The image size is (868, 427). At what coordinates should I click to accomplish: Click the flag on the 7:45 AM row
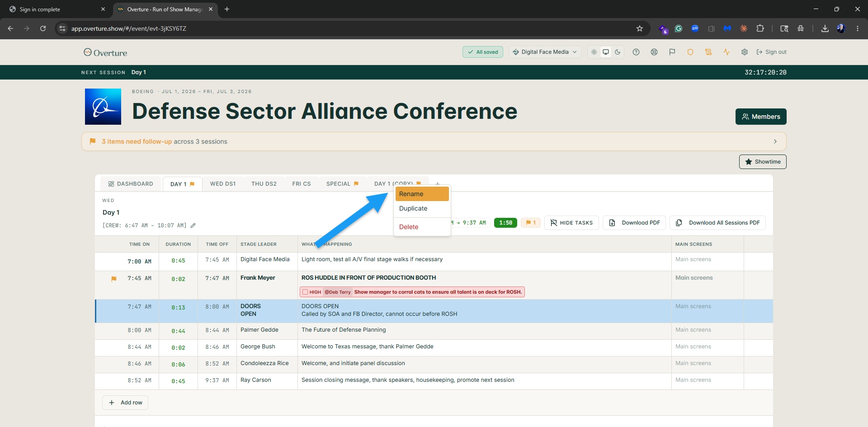tap(114, 279)
